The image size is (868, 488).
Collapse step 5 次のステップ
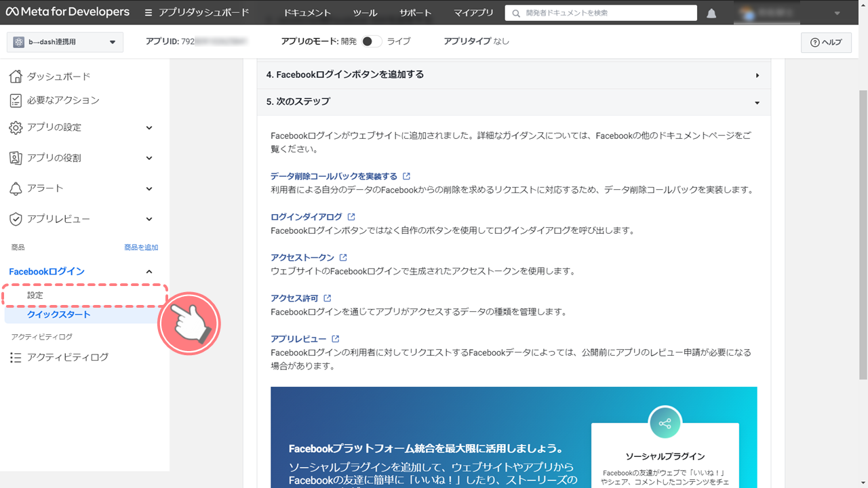click(514, 102)
